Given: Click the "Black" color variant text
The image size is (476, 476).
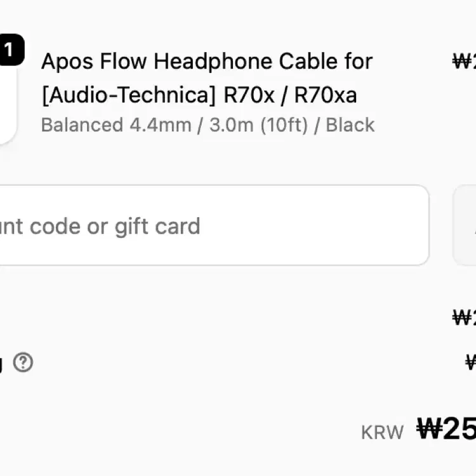Looking at the screenshot, I should click(x=350, y=124).
